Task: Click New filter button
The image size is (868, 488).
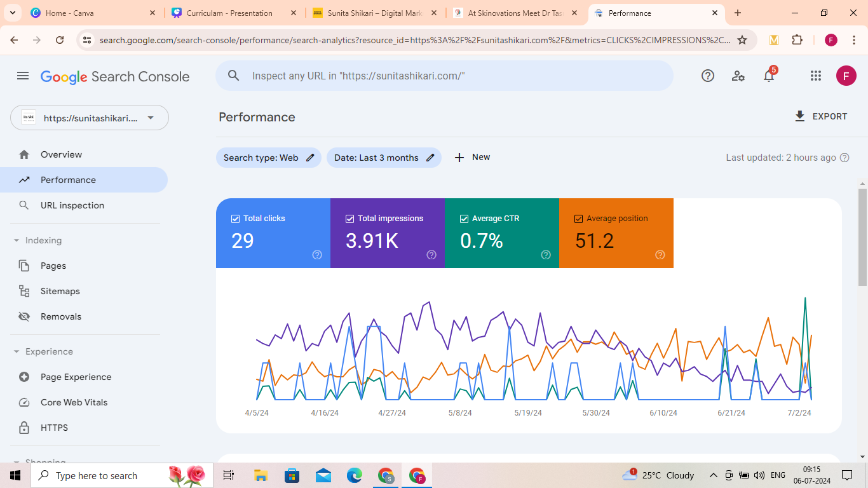Action: [472, 158]
